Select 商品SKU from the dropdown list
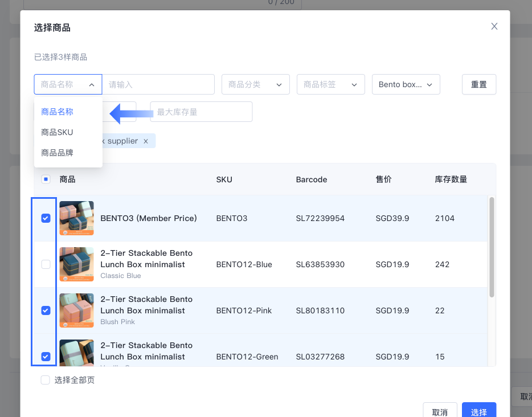 point(57,132)
